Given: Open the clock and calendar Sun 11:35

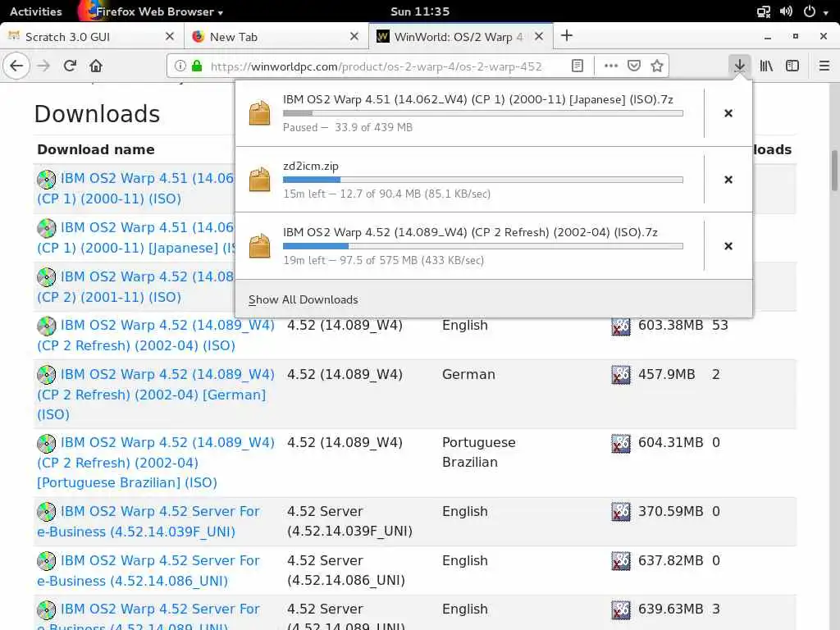Looking at the screenshot, I should 420,11.
